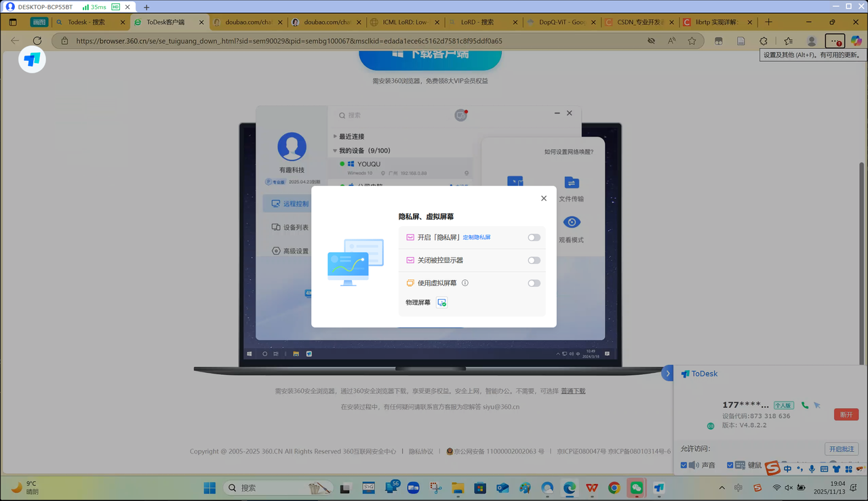Click the Sogou microphone input icon
Viewport: 868px width, 501px height.
[812, 469]
